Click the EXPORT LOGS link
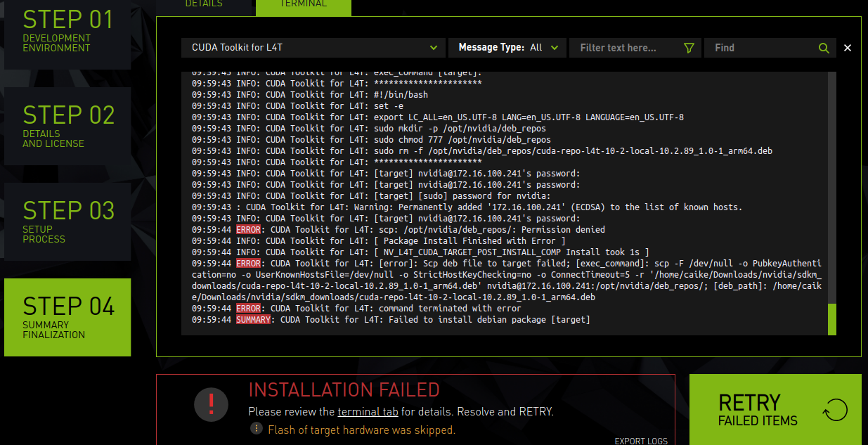868x445 pixels. [x=641, y=441]
